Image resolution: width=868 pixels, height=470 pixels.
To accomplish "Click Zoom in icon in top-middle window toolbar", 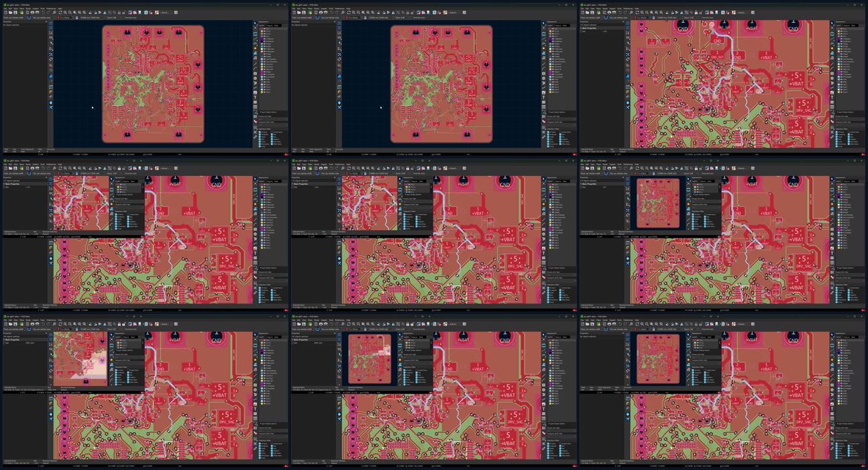I will pos(354,12).
